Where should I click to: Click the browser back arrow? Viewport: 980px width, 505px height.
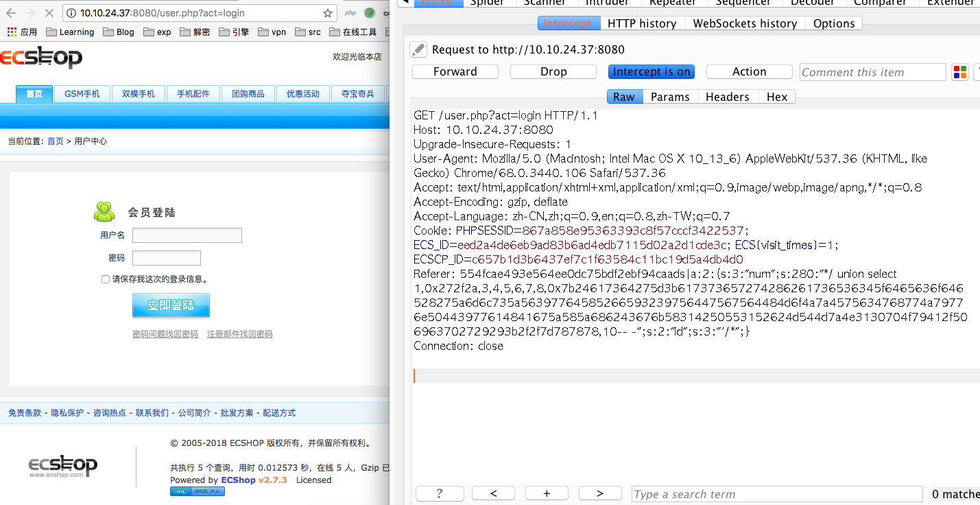11,13
